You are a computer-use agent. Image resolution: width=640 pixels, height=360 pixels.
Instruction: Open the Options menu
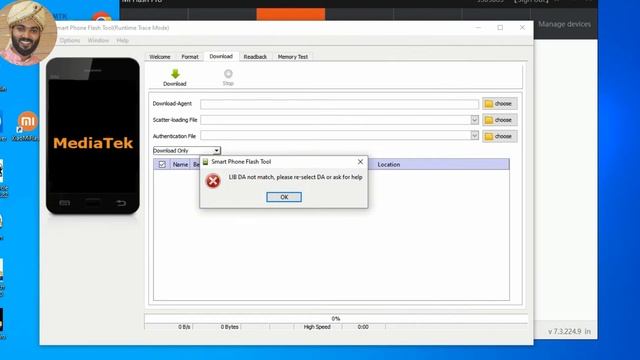pos(70,40)
